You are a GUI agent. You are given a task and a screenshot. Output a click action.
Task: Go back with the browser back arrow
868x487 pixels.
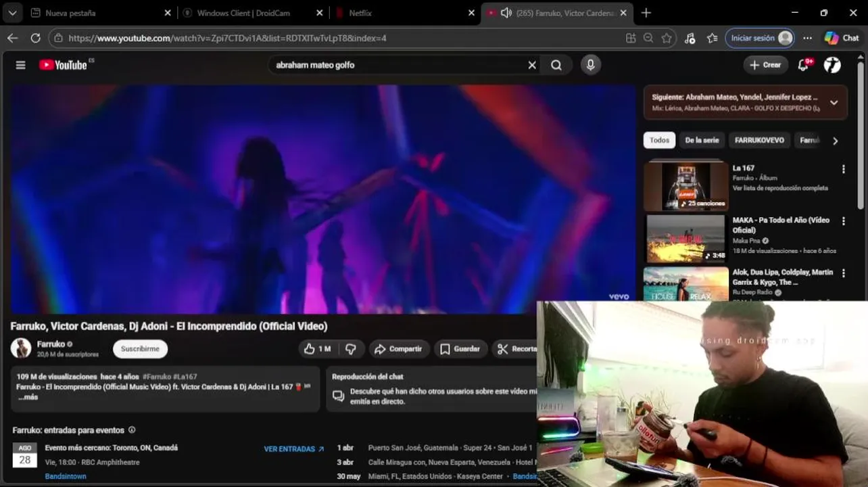[x=12, y=39]
